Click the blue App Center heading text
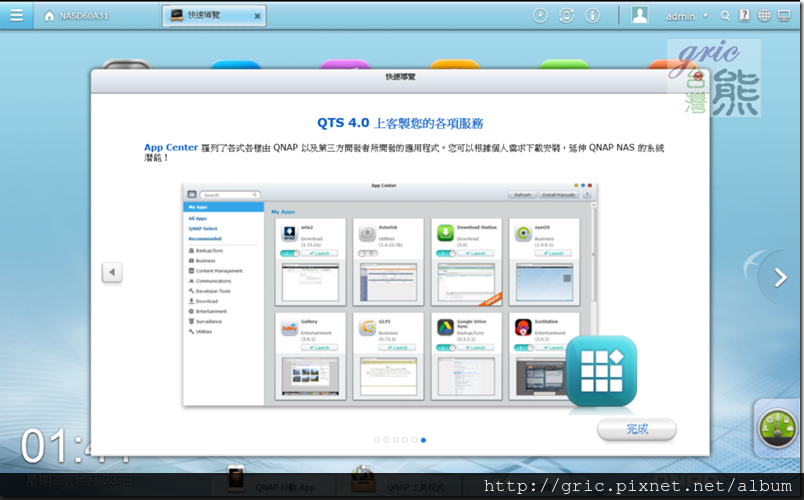 171,147
